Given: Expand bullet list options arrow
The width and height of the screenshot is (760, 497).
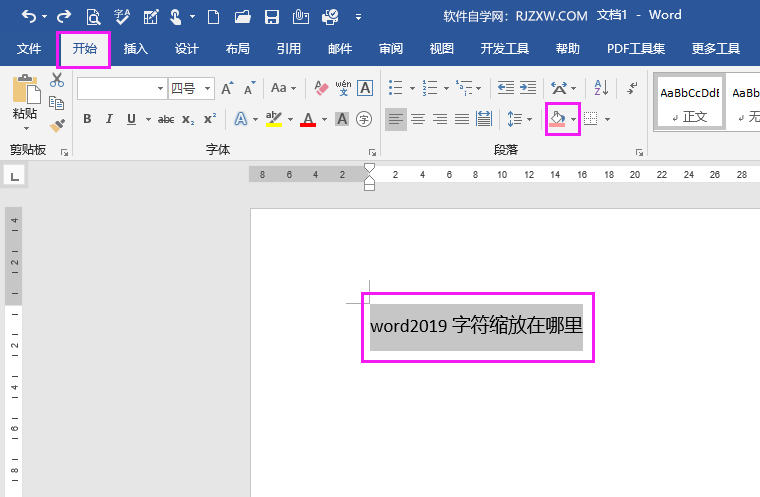Looking at the screenshot, I should click(x=412, y=88).
